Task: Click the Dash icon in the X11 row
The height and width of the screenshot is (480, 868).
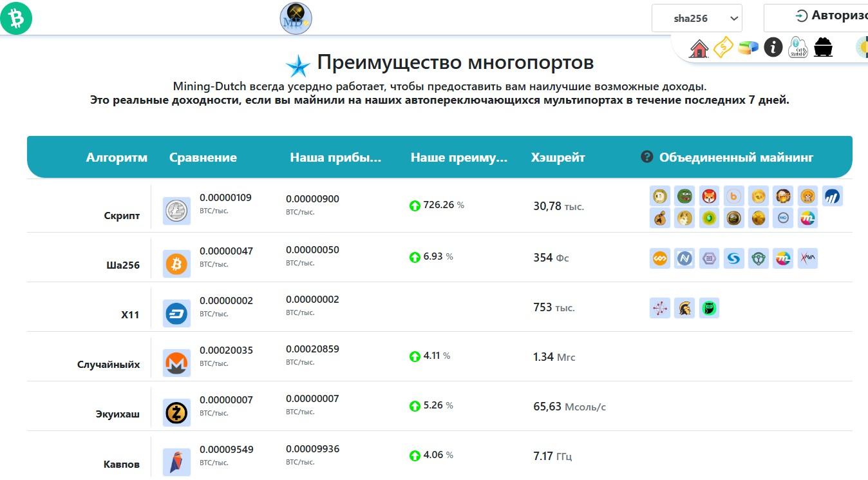Action: tap(176, 314)
